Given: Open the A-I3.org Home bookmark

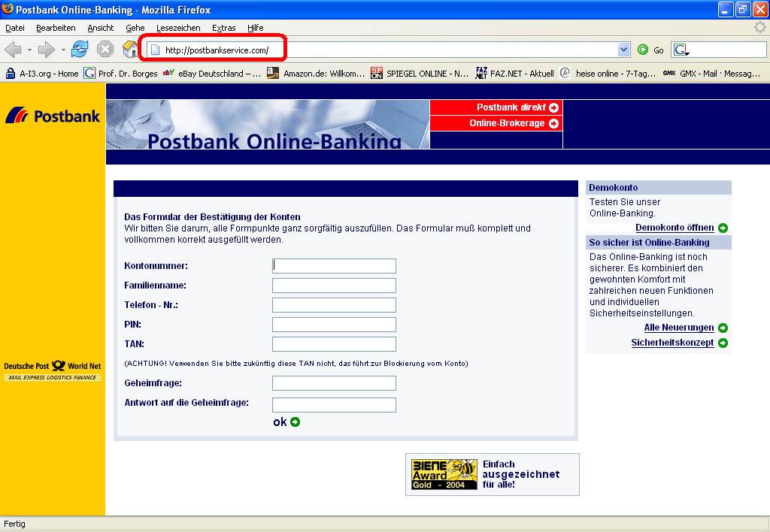Looking at the screenshot, I should click(42, 74).
